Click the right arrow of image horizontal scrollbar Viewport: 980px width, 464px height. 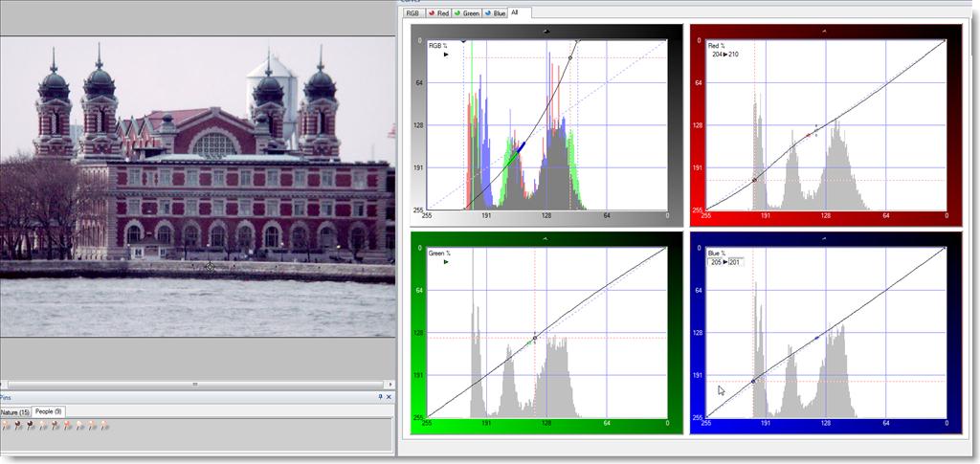coord(390,385)
